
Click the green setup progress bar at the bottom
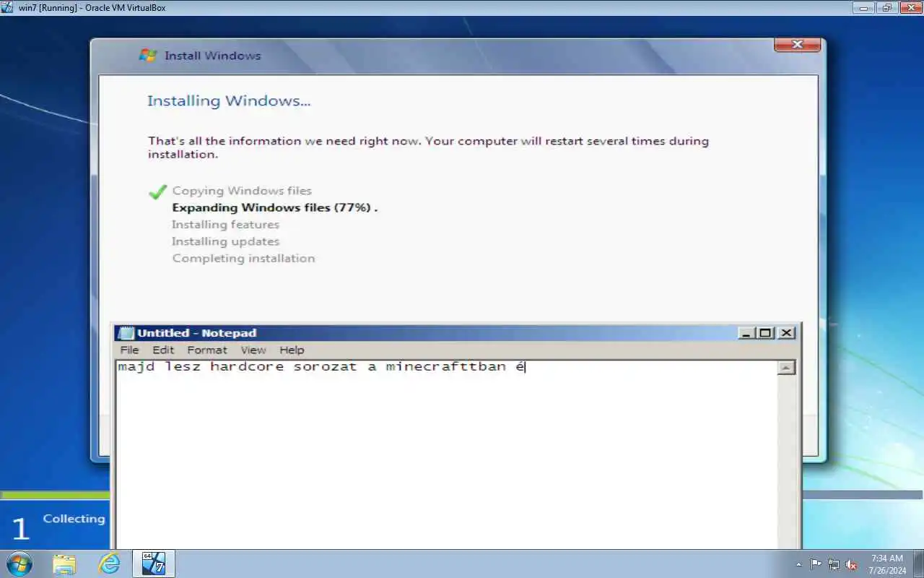coord(55,495)
